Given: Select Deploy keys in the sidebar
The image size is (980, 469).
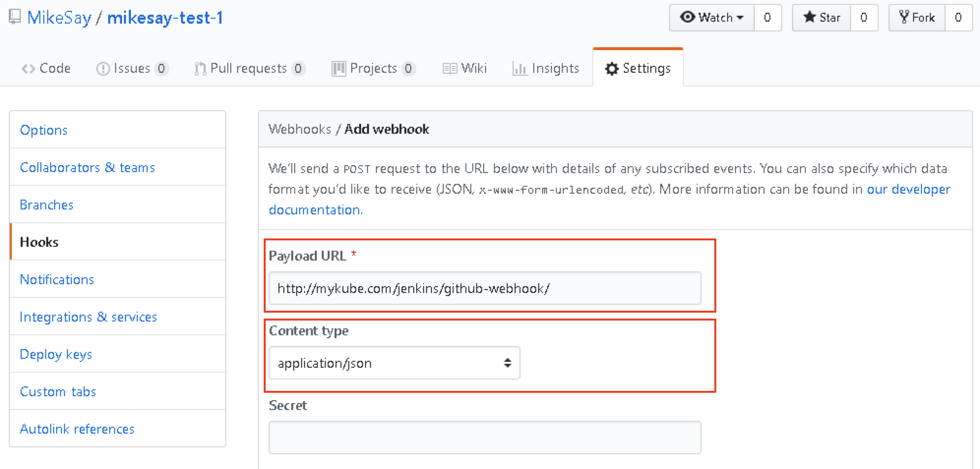Looking at the screenshot, I should pyautogui.click(x=56, y=354).
